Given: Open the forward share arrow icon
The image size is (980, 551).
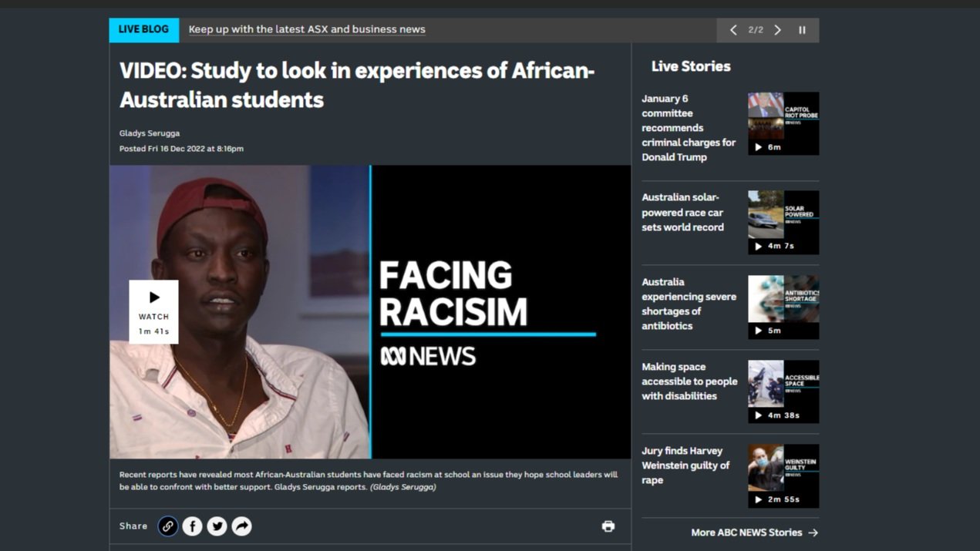Looking at the screenshot, I should [x=241, y=526].
